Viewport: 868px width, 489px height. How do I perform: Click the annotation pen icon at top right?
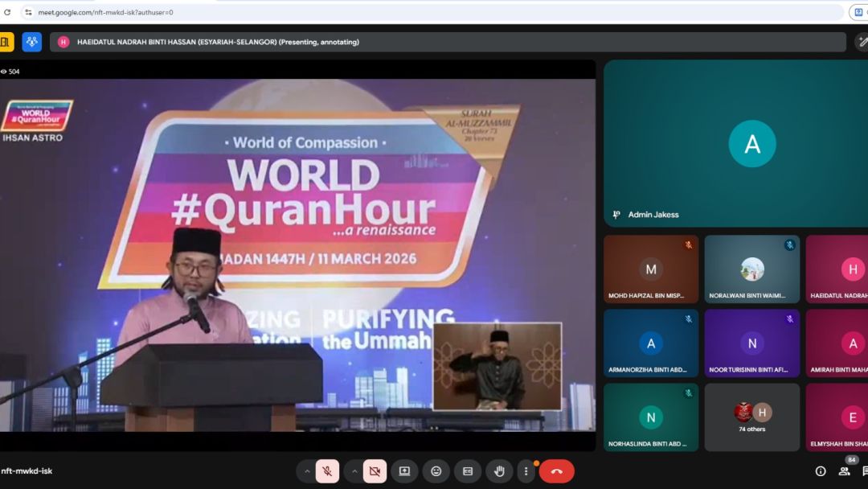[x=863, y=42]
